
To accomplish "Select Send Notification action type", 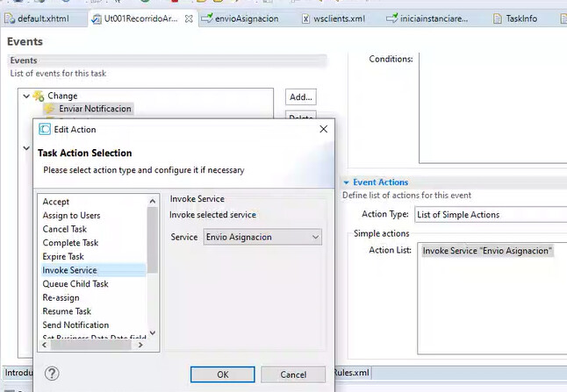I will coord(75,325).
